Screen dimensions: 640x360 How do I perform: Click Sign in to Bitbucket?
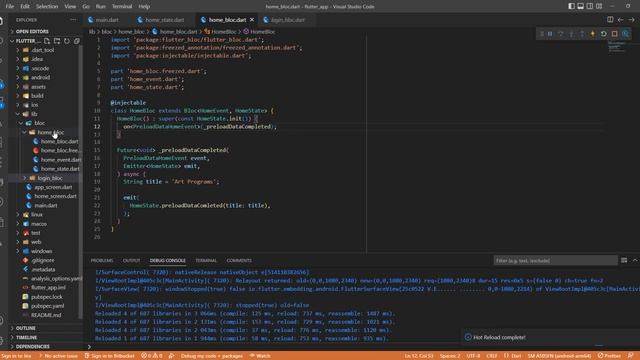[109, 356]
